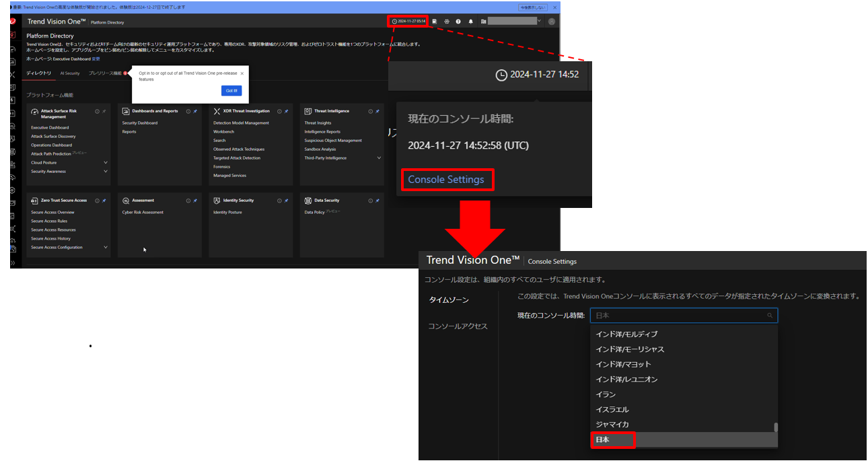Open Attack Surface Discovery
868x463 pixels.
(x=53, y=136)
